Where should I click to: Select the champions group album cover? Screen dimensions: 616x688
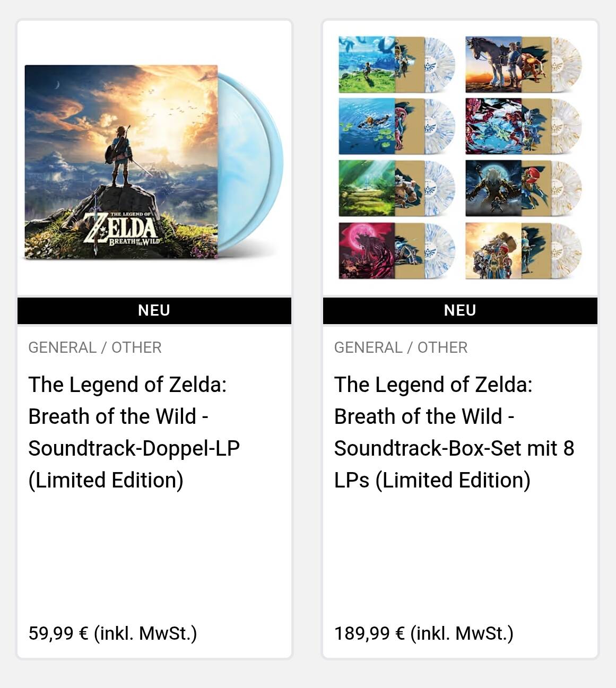coord(493,250)
